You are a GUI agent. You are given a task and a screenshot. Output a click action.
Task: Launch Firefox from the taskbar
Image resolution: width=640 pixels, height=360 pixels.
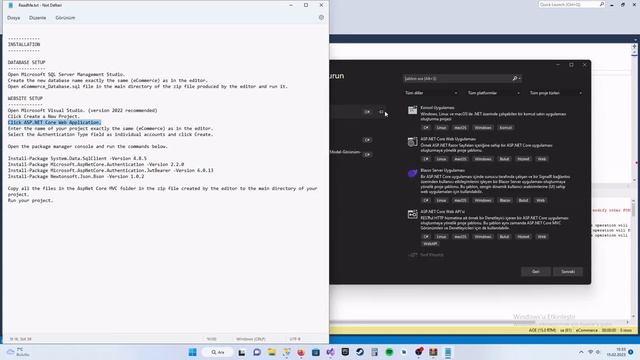(301, 352)
